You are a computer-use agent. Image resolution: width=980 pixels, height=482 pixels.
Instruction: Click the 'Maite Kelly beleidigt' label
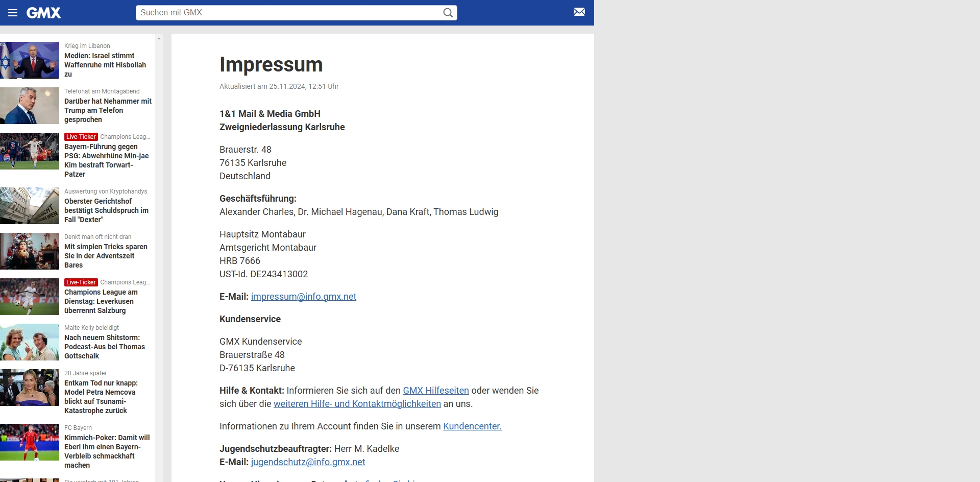pos(92,328)
